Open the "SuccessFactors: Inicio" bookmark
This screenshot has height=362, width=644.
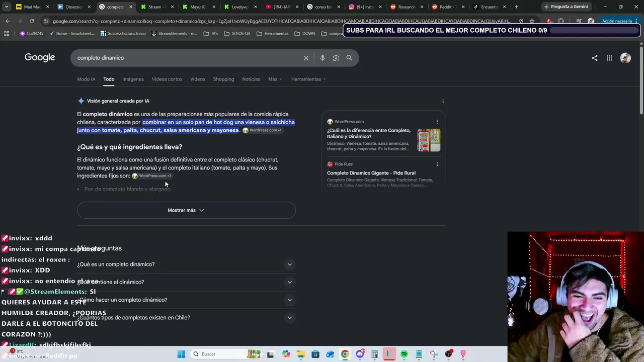pos(123,33)
